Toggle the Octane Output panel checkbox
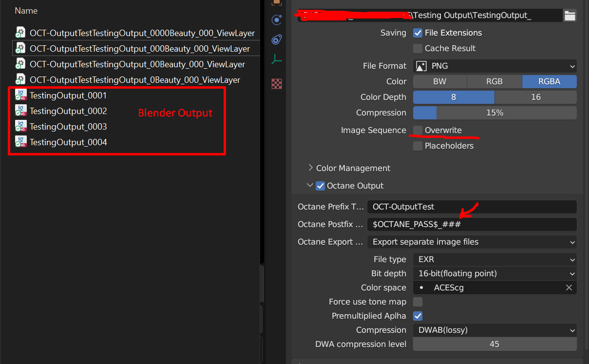589x364 pixels. click(x=320, y=186)
